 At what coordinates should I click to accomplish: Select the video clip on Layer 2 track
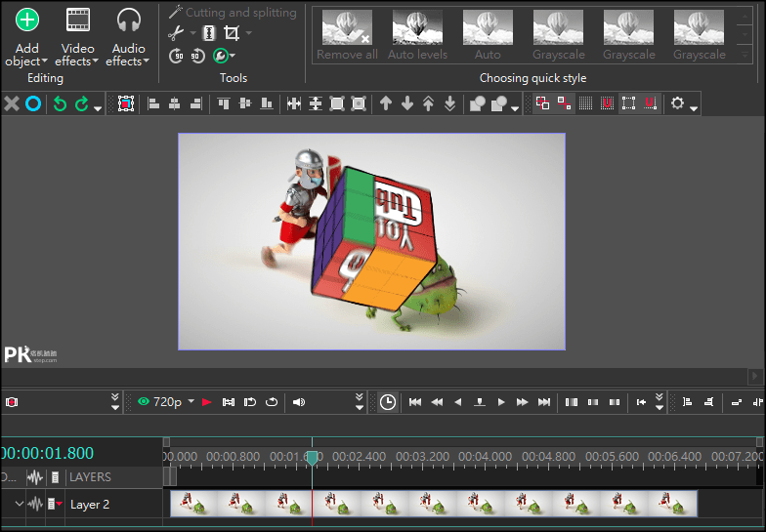tap(434, 504)
